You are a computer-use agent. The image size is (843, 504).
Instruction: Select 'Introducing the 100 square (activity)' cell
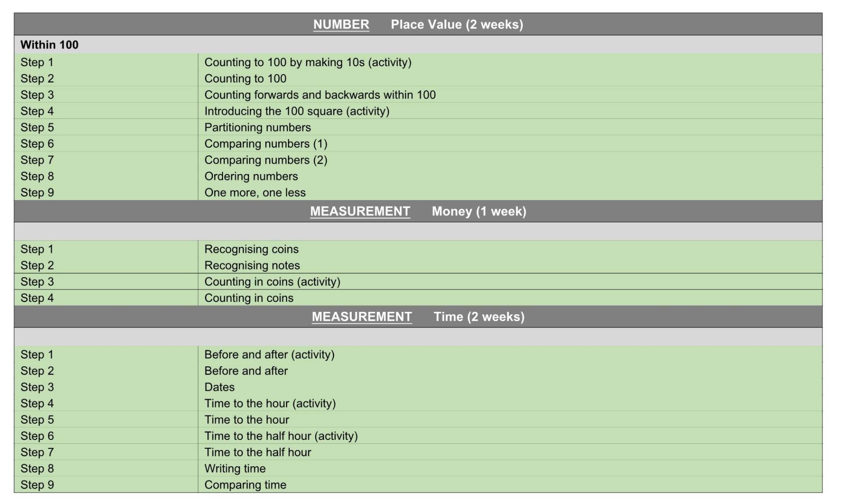pos(296,111)
